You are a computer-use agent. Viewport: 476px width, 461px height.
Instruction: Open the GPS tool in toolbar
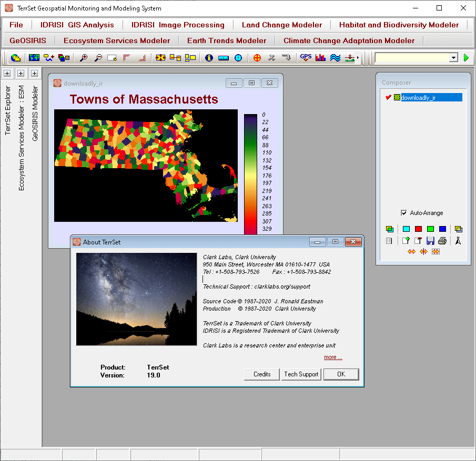[306, 58]
